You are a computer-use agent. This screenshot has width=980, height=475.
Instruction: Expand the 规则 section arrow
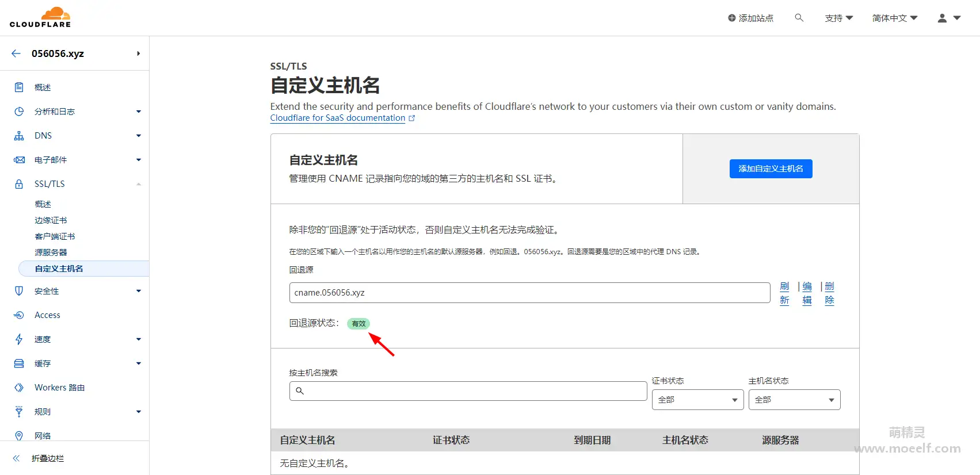click(139, 412)
